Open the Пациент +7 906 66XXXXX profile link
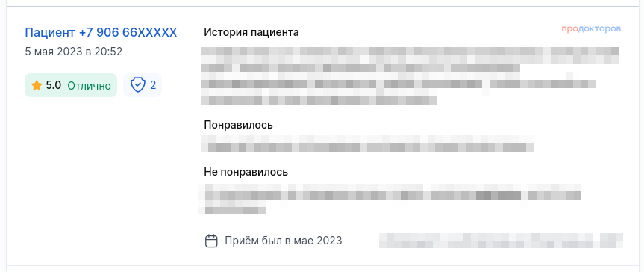 click(x=101, y=33)
